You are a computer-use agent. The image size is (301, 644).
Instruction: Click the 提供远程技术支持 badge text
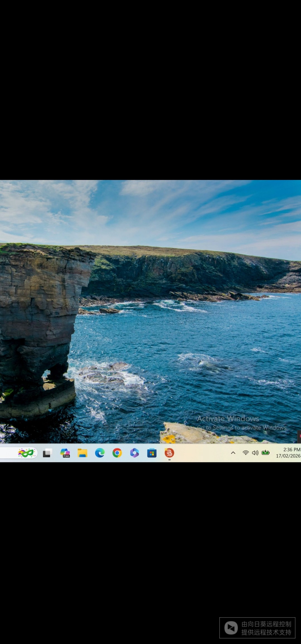click(266, 632)
